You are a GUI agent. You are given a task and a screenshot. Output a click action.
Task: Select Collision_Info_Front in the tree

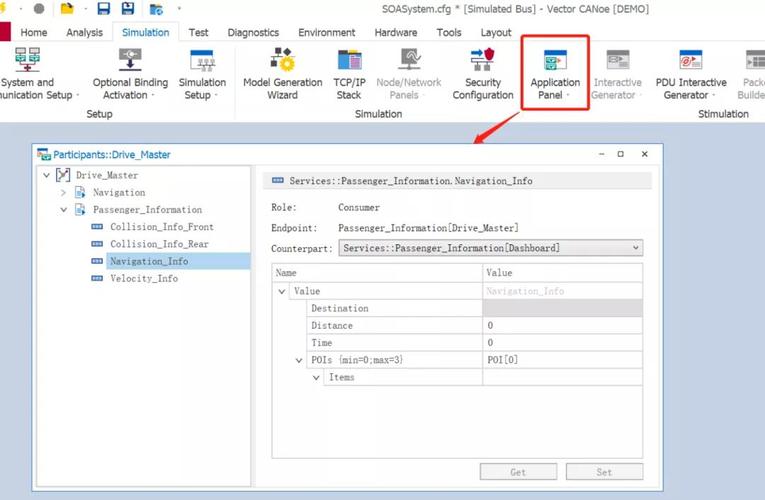161,226
